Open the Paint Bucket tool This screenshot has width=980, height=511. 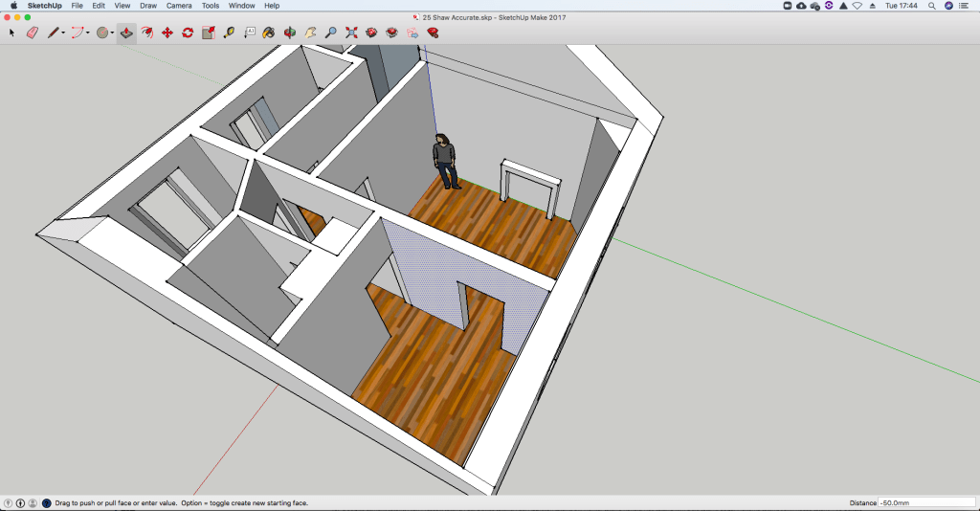(x=270, y=33)
